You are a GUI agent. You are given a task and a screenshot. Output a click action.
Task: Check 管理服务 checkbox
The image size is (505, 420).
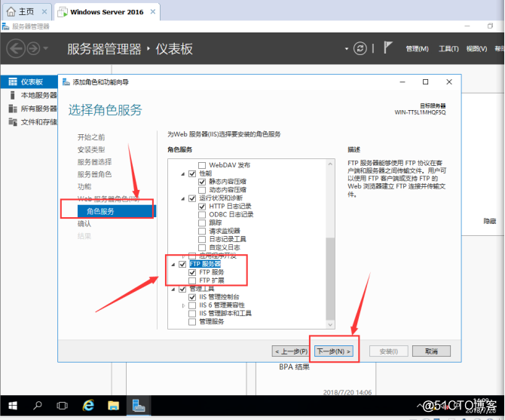(x=192, y=322)
